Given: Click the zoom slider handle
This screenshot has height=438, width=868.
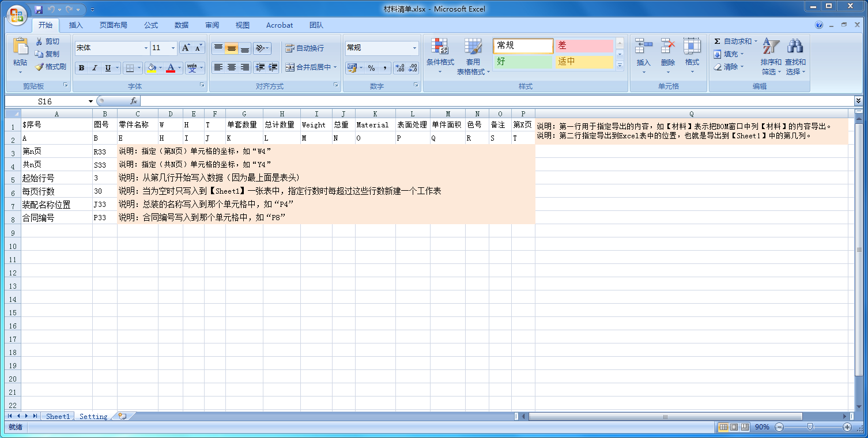Looking at the screenshot, I should (x=810, y=427).
